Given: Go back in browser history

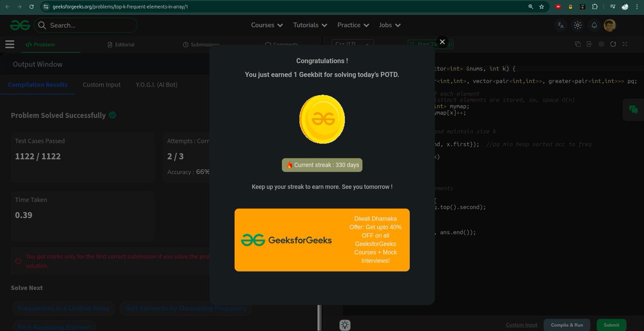Looking at the screenshot, I should pos(8,7).
